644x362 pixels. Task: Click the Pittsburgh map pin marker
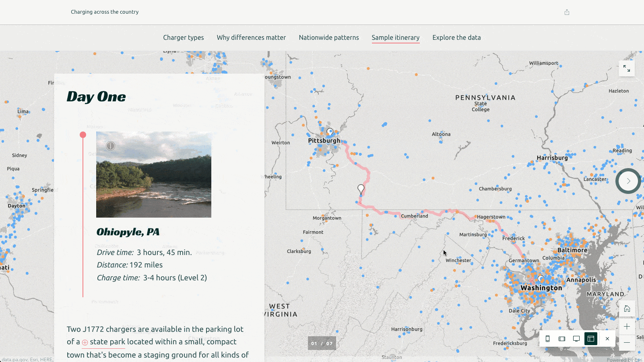[330, 132]
